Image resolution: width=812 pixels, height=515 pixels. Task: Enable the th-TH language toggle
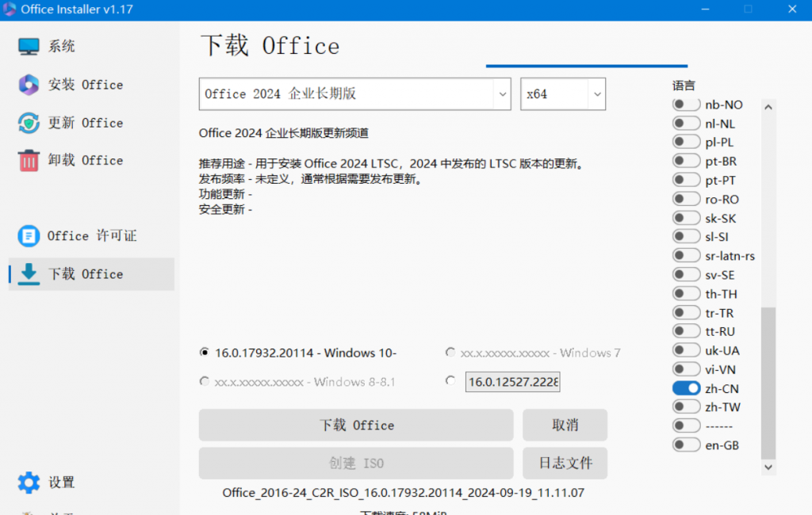click(686, 294)
